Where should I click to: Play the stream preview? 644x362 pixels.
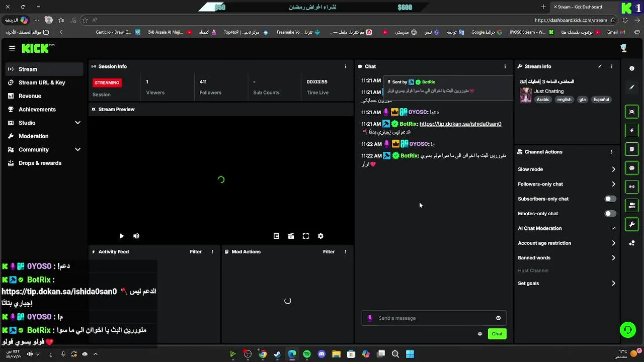coord(121,236)
